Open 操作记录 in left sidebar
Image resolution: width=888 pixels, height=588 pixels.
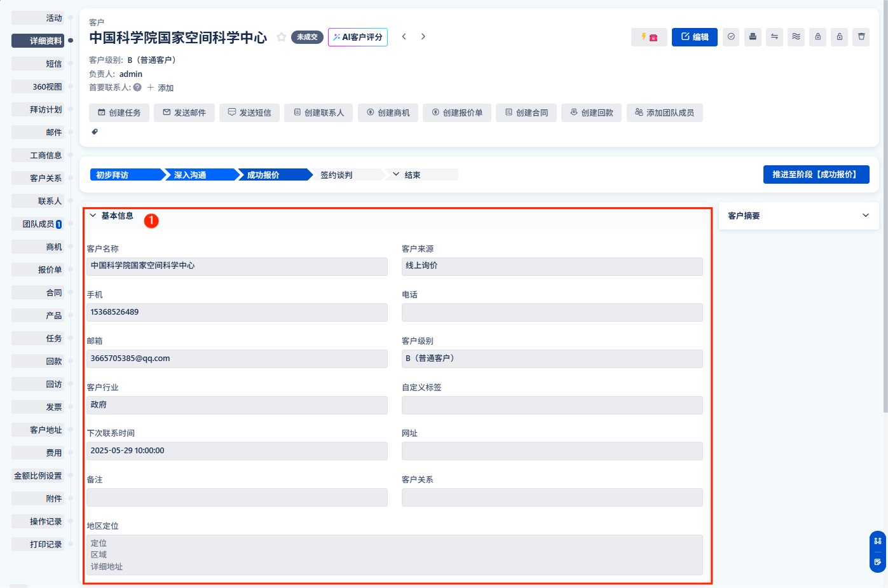pos(38,521)
